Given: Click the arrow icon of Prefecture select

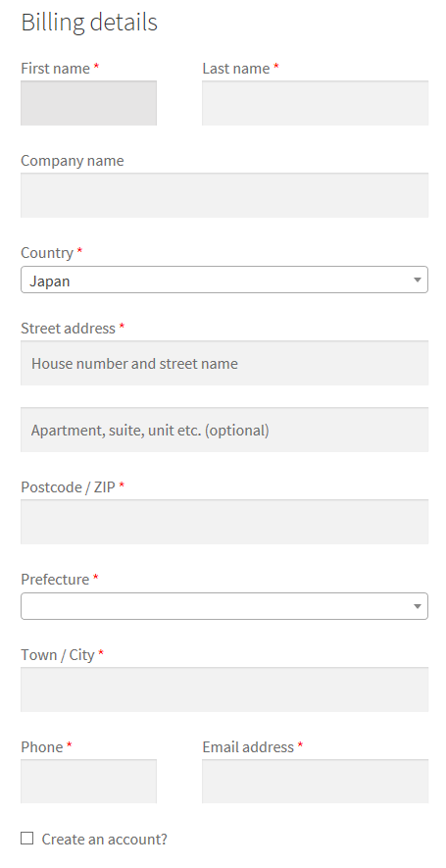Looking at the screenshot, I should pyautogui.click(x=418, y=607).
